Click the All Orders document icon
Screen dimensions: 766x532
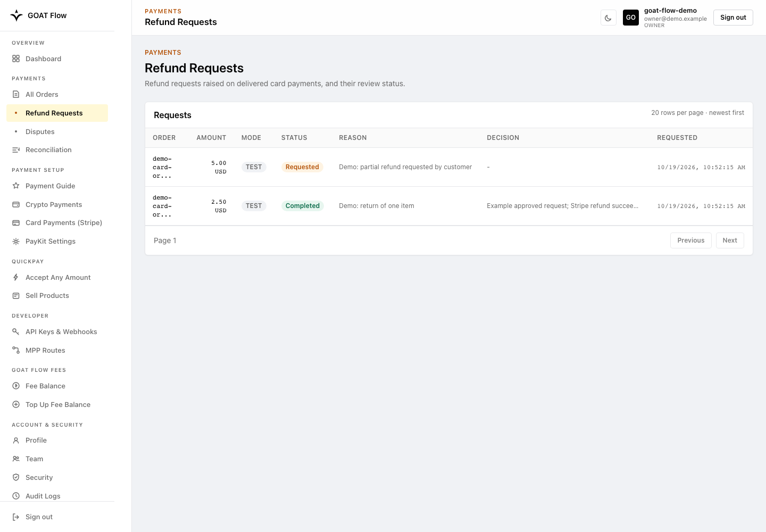pyautogui.click(x=16, y=94)
